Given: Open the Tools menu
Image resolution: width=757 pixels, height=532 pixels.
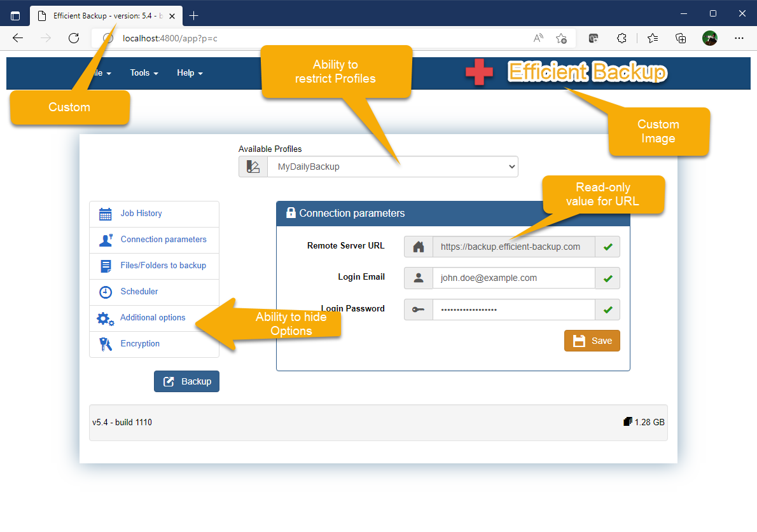Looking at the screenshot, I should (144, 73).
